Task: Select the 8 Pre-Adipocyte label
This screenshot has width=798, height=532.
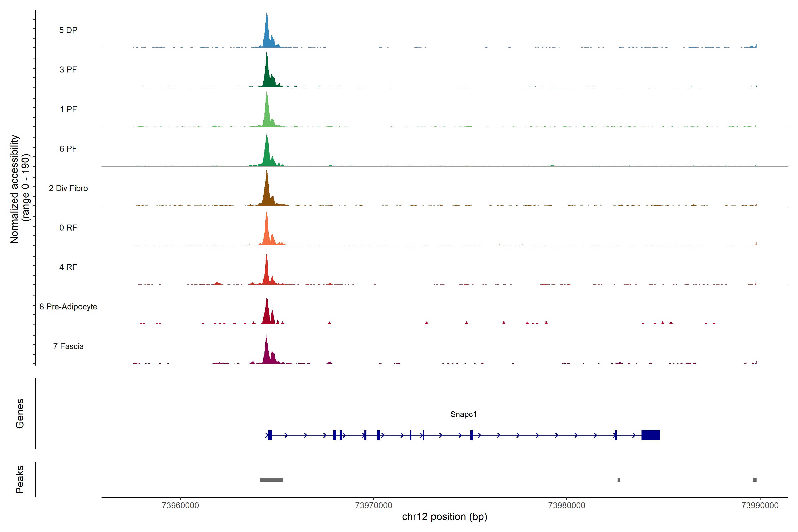Action: pos(68,307)
